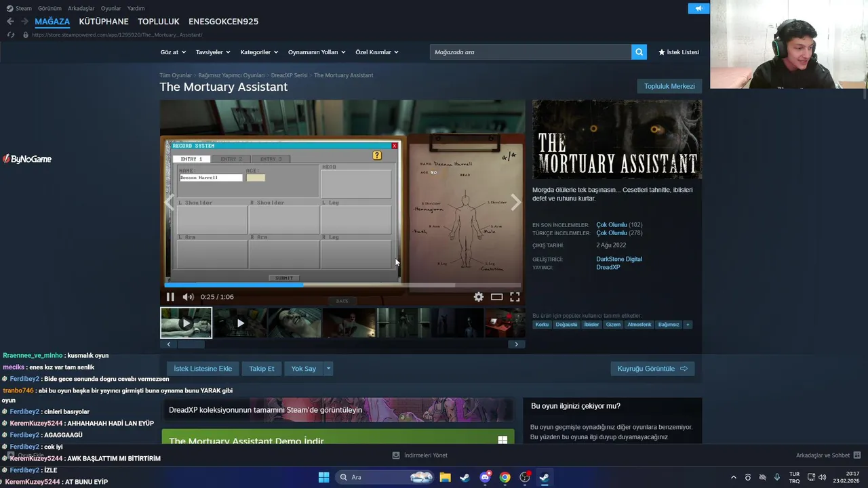Expand Göz at dropdown

click(173, 52)
